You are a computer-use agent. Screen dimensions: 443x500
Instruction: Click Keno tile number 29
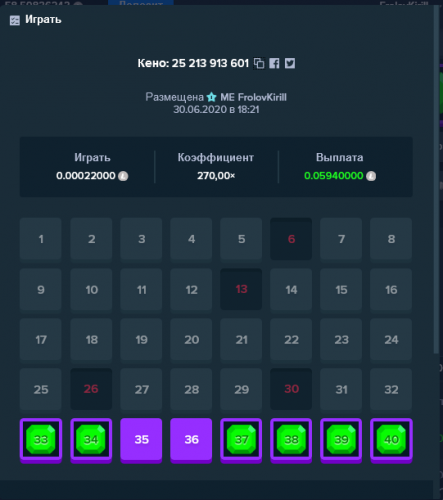(x=241, y=389)
